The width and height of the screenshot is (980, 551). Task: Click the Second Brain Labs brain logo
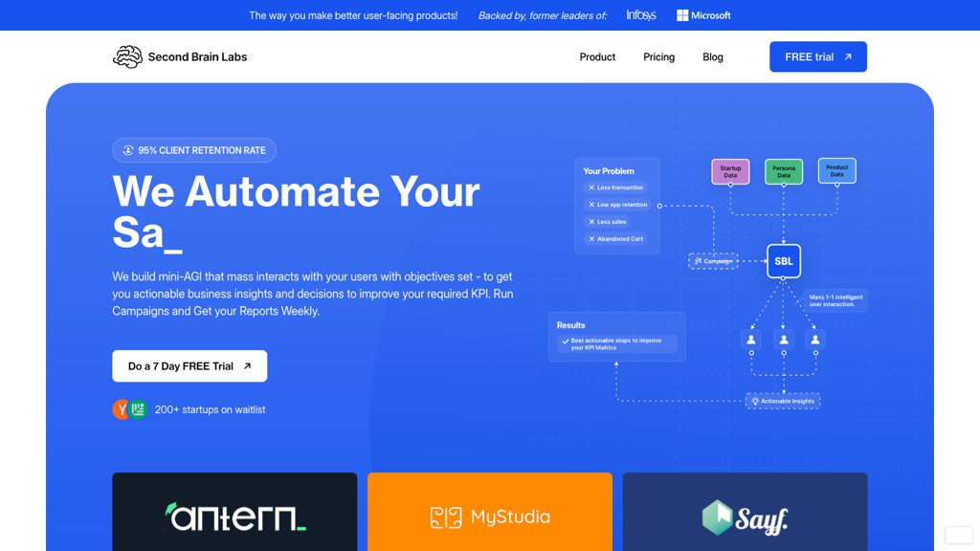[x=127, y=57]
